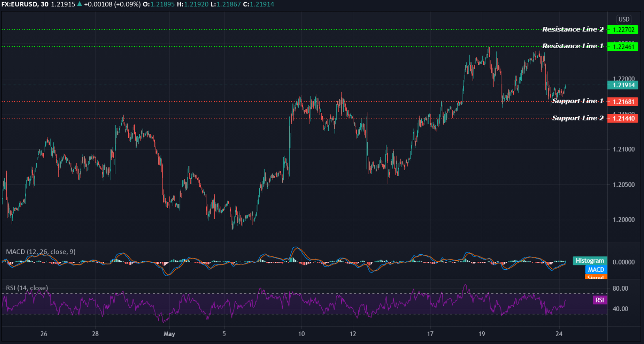Click date 24 on time axis
The image size is (644, 344).
(559, 334)
